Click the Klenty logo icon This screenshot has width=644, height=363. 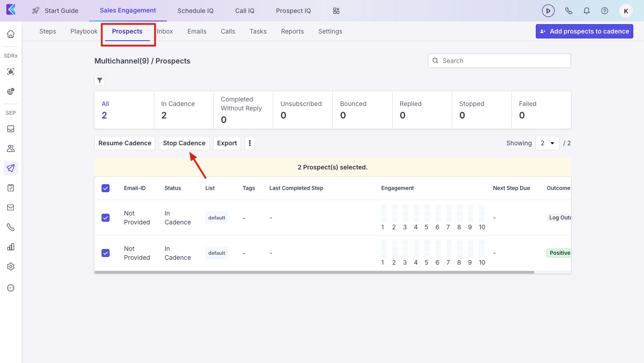[11, 10]
